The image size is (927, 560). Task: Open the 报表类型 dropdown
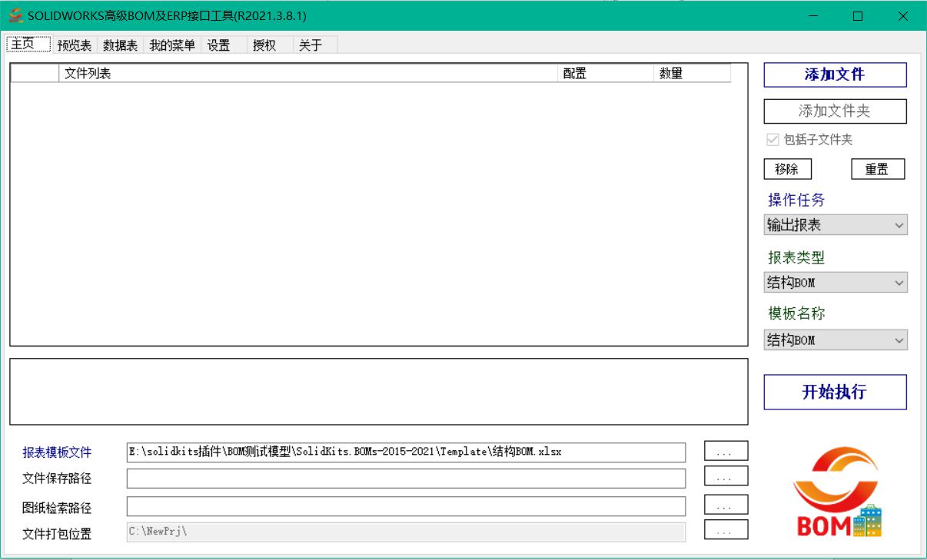point(836,282)
